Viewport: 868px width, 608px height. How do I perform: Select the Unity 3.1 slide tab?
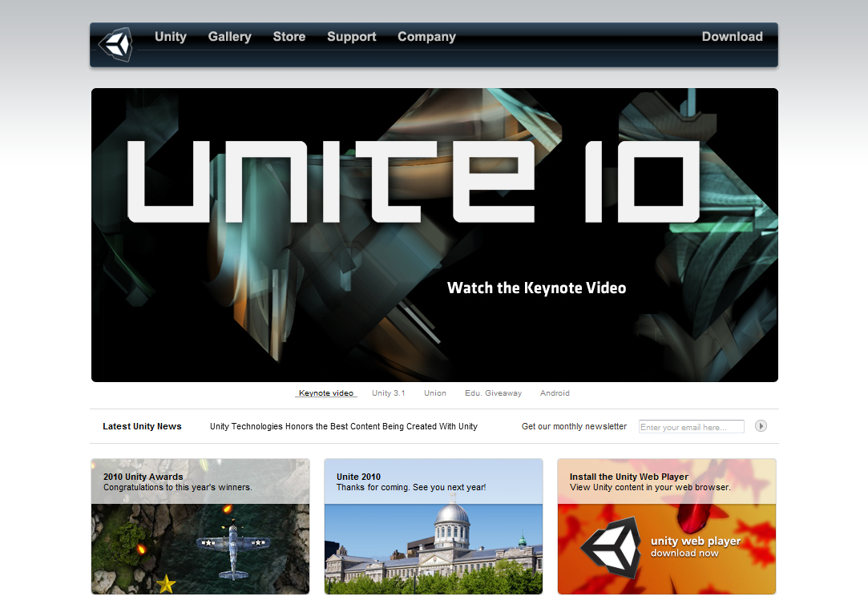[x=388, y=393]
